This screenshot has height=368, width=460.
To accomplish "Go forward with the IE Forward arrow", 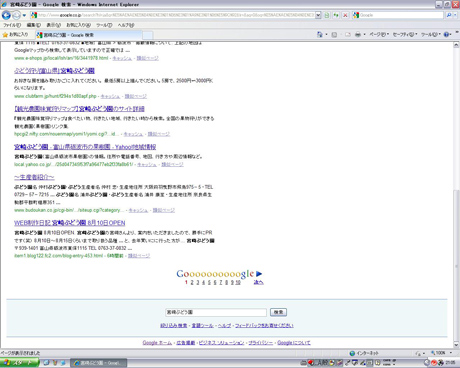I will click(x=16, y=15).
